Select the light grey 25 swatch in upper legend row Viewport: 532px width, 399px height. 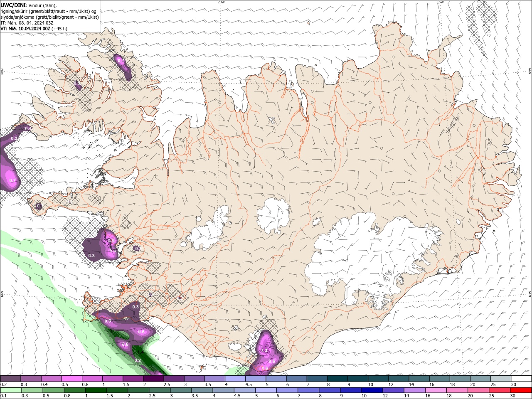(x=501, y=379)
